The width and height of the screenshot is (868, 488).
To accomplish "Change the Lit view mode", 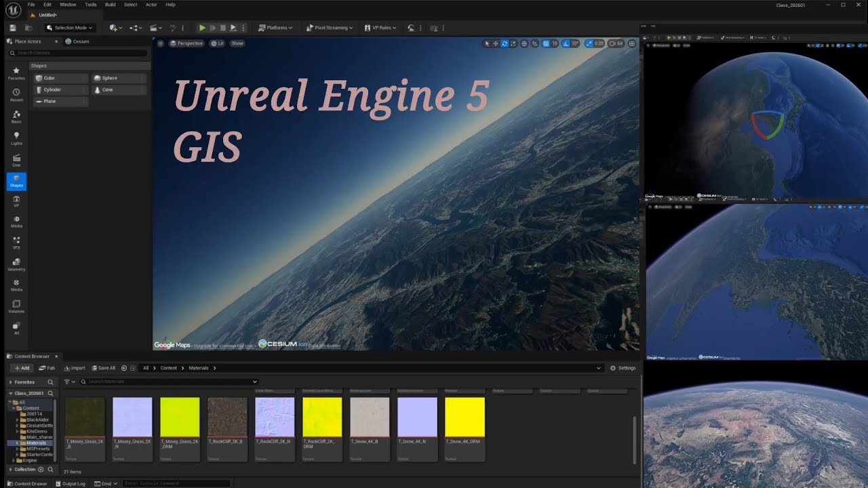I will (x=217, y=43).
